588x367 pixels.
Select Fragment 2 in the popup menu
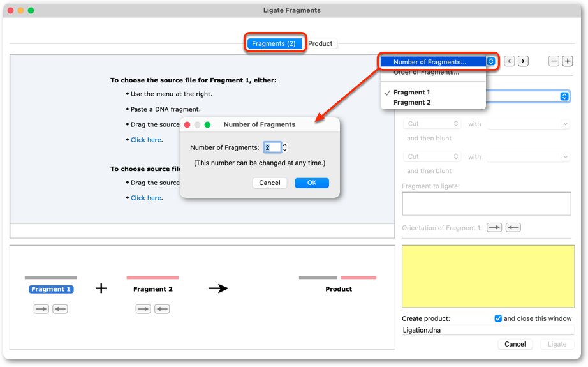point(433,103)
